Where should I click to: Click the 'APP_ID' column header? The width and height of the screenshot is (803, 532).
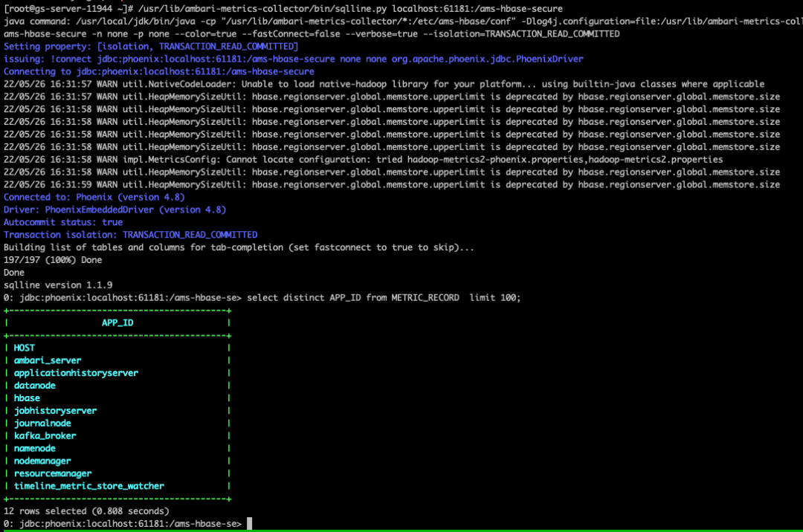[117, 322]
